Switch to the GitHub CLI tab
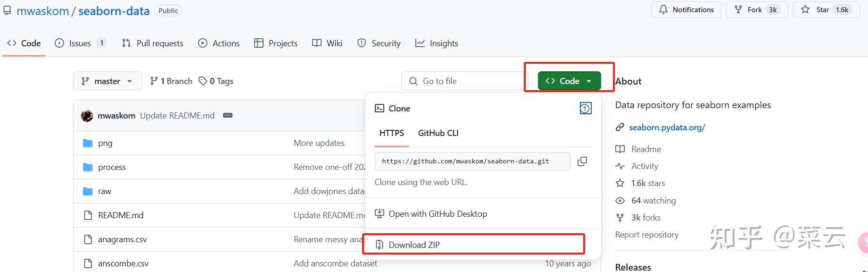The height and width of the screenshot is (272, 868). tap(438, 133)
